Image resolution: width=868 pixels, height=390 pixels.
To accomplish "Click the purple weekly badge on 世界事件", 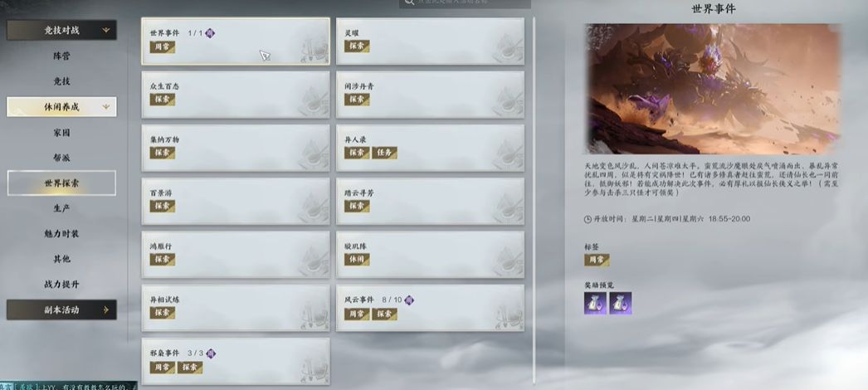I will tap(209, 33).
